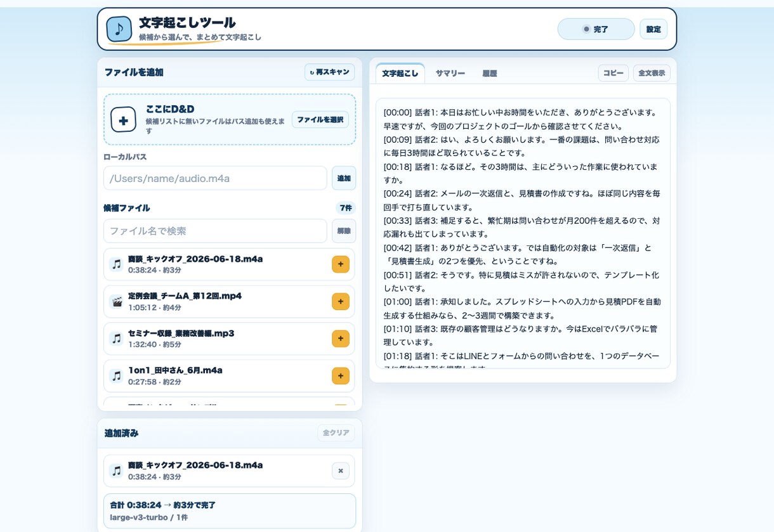Click 解除 button beside search field

point(344,231)
